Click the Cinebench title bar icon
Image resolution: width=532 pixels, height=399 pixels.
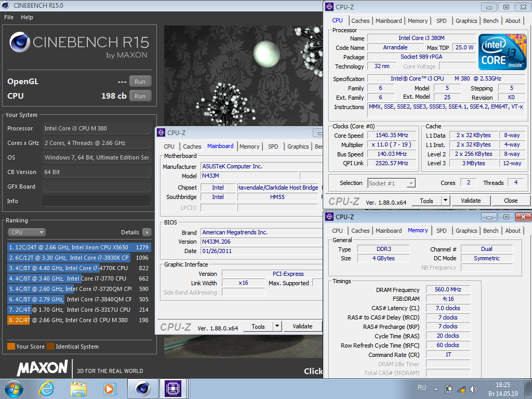(x=5, y=5)
